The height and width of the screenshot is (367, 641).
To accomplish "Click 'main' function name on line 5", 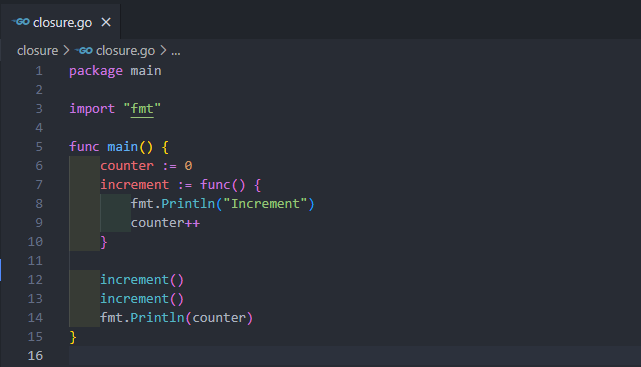I will (x=123, y=147).
